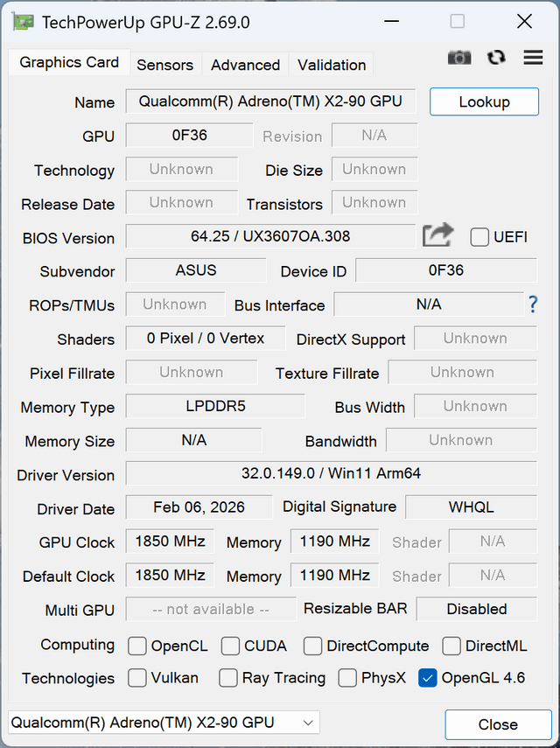Click the Subvendor field showing ASUS
The width and height of the screenshot is (560, 748).
[196, 270]
